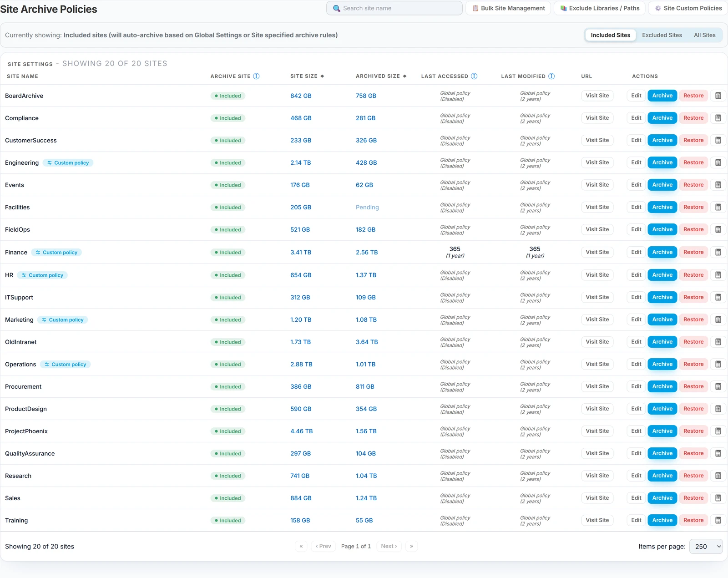Open the log icon for Training row
The image size is (728, 578).
(718, 520)
